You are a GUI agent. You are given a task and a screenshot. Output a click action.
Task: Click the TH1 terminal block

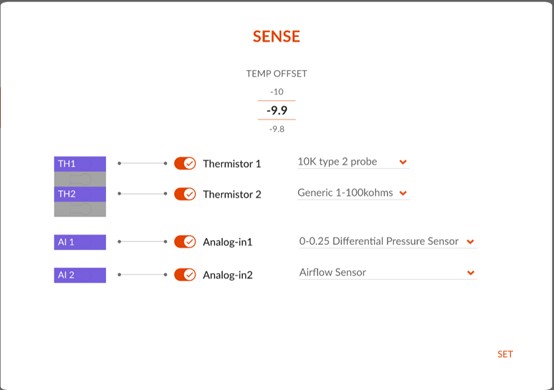[x=80, y=164]
